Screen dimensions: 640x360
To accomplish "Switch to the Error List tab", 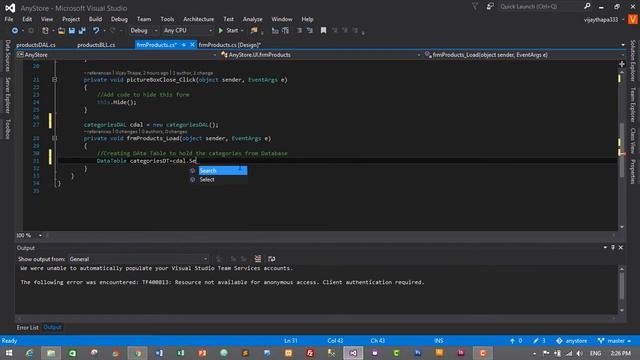I will click(x=27, y=327).
